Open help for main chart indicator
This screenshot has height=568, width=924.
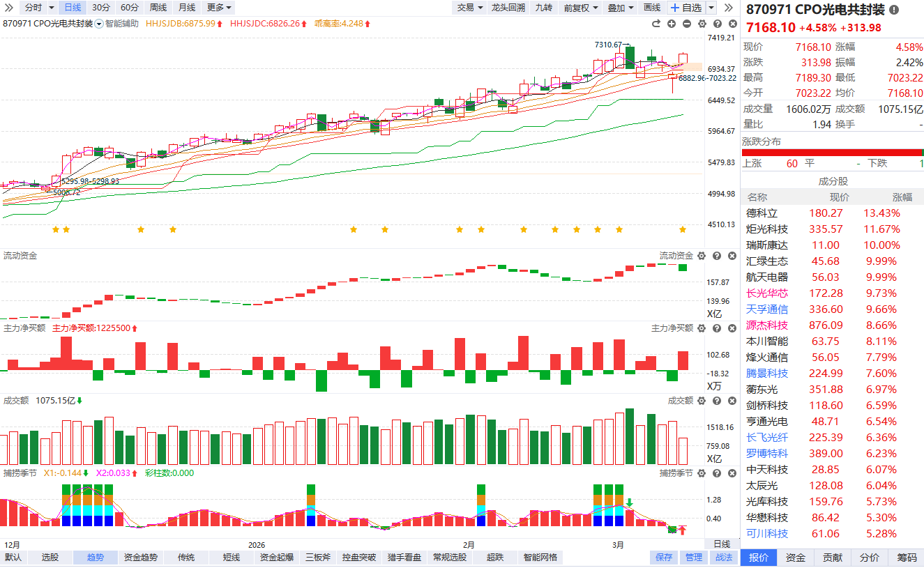pos(717,24)
